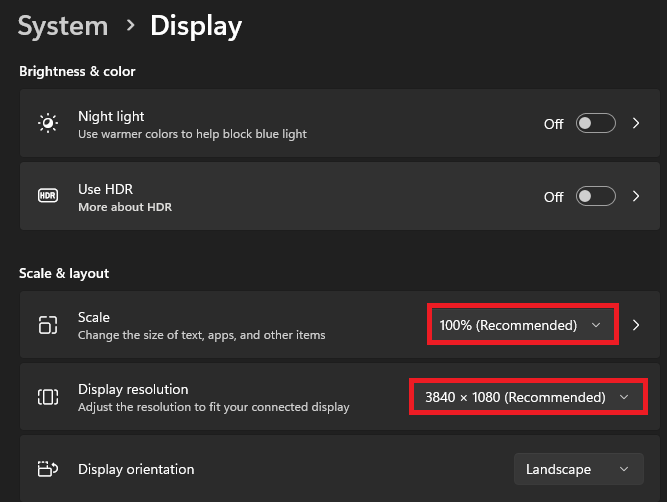Click the Night light sun icon
667x502 pixels.
click(x=48, y=124)
